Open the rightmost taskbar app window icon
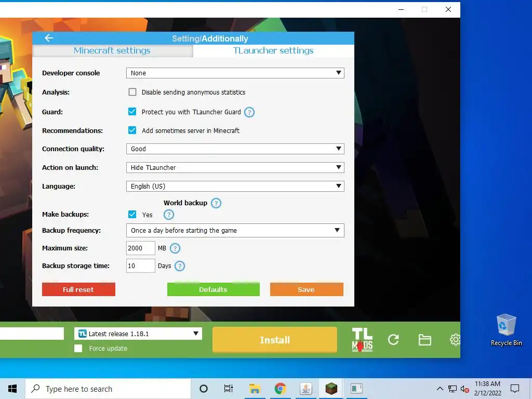The height and width of the screenshot is (399, 532). (x=356, y=389)
